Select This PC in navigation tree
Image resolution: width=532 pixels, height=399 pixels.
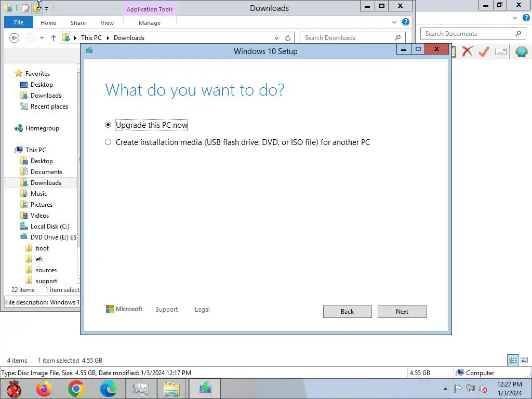tap(35, 150)
